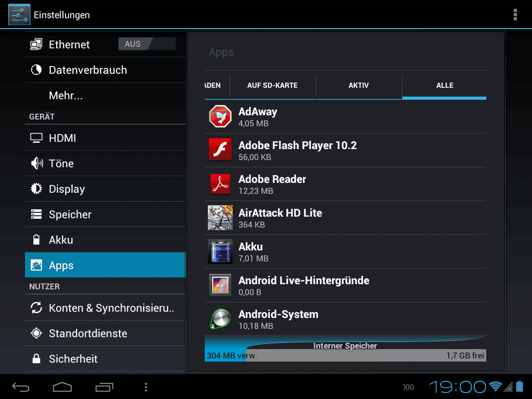Screen dimensions: 532x399
Task: Select the Adobe Reader icon
Action: point(220,183)
